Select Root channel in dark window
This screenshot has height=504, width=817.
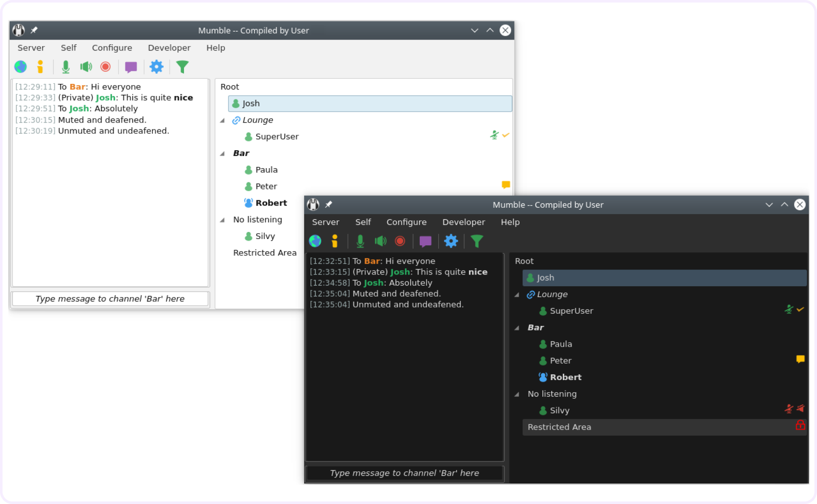click(x=524, y=261)
